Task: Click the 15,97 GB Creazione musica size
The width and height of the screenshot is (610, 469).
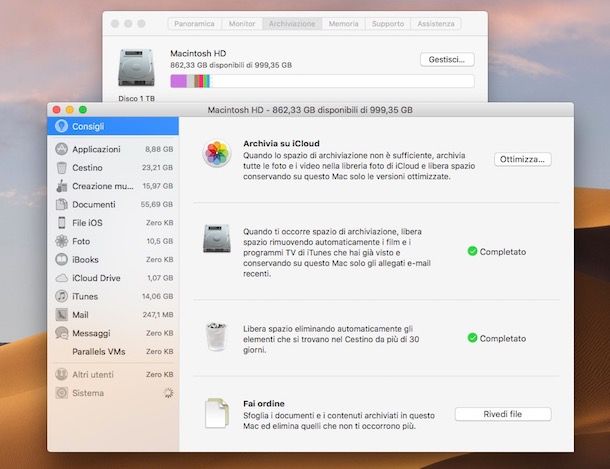Action: click(158, 186)
